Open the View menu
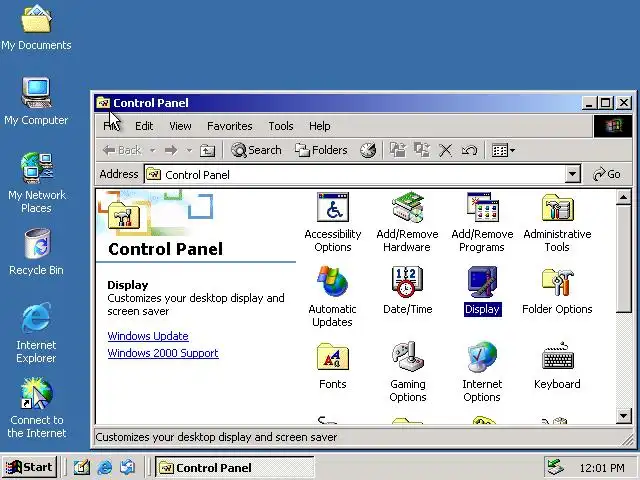The height and width of the screenshot is (480, 640). tap(180, 126)
